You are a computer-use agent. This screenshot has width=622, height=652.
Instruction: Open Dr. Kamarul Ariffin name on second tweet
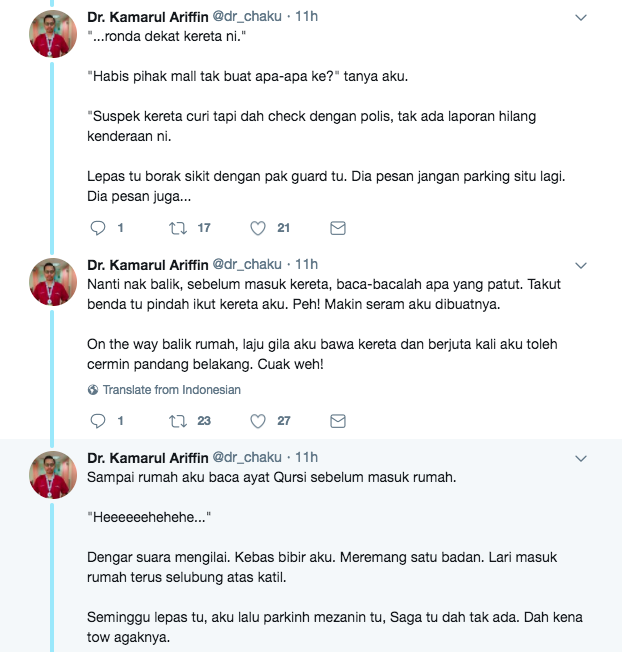[148, 264]
